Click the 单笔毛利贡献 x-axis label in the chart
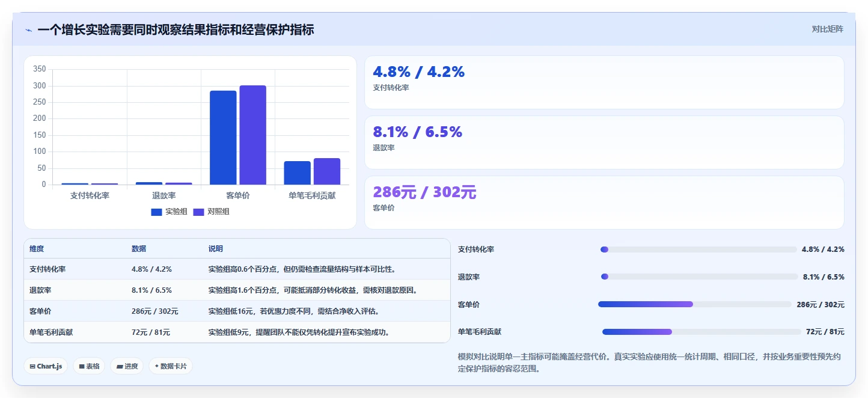 (312, 195)
